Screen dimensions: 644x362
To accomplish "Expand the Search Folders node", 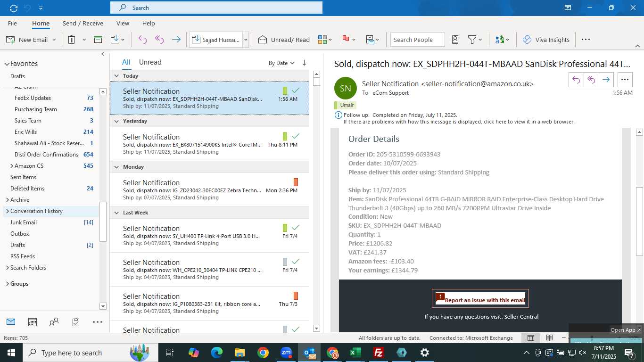I will point(7,268).
